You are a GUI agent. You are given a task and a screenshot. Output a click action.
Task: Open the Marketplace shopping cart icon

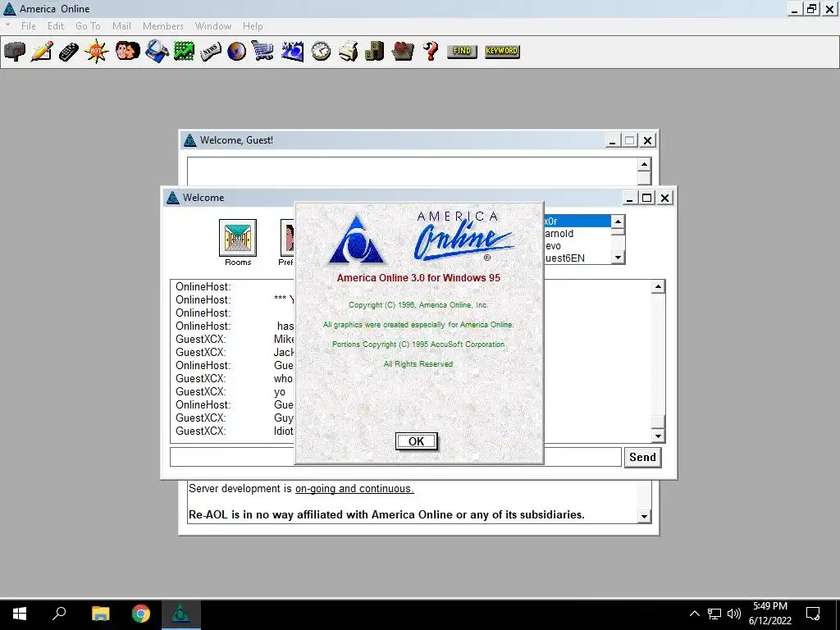tap(263, 52)
